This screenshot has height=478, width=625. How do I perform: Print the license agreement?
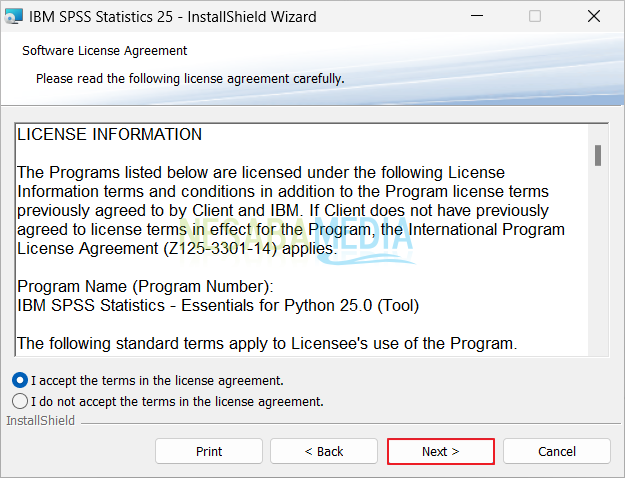209,451
